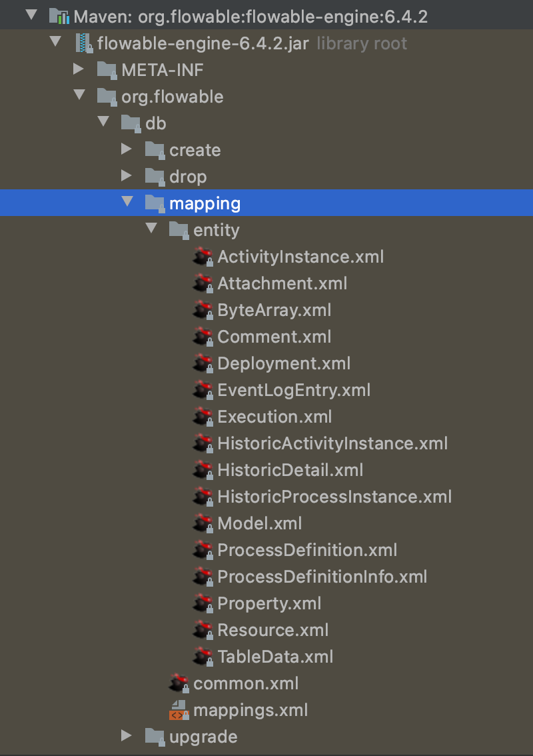Screen dimensions: 533x756
Task: Expand the META-INF folder
Action: (79, 69)
